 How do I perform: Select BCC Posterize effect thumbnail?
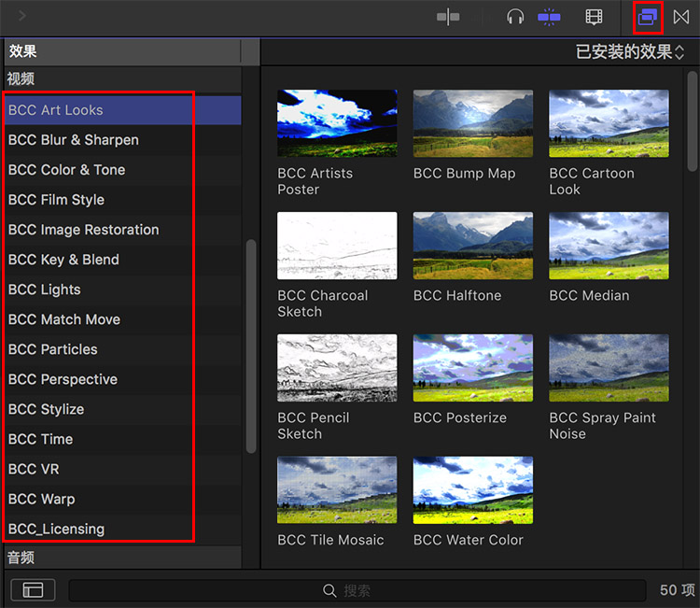pyautogui.click(x=473, y=368)
